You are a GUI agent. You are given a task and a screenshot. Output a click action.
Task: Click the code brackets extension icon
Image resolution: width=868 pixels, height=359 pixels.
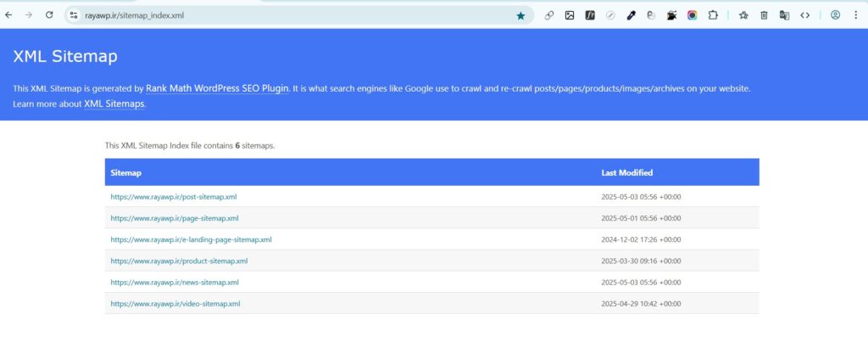[x=805, y=15]
